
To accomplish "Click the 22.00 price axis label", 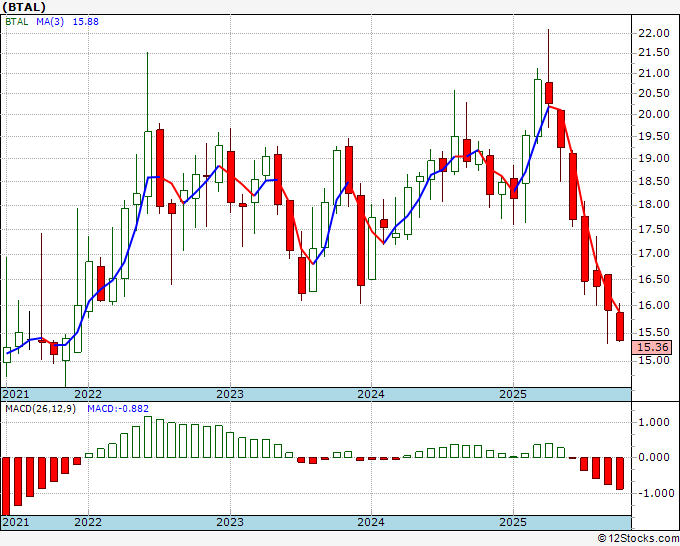I will tap(654, 33).
